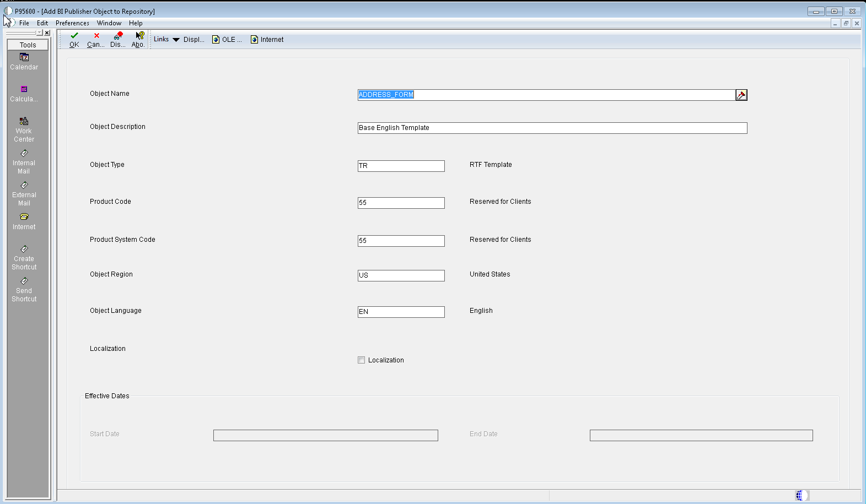This screenshot has width=866, height=504.
Task: Click the green OK checkmark toolbar icon
Action: point(74,35)
